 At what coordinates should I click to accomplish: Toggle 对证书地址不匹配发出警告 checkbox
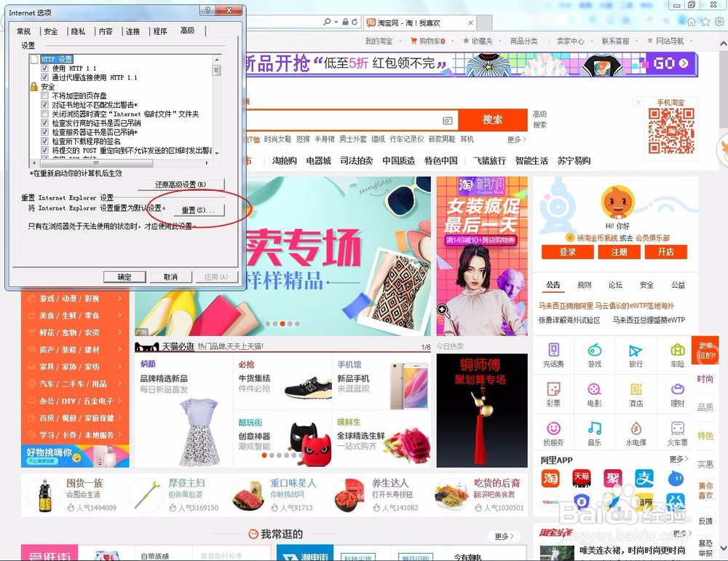pos(44,105)
